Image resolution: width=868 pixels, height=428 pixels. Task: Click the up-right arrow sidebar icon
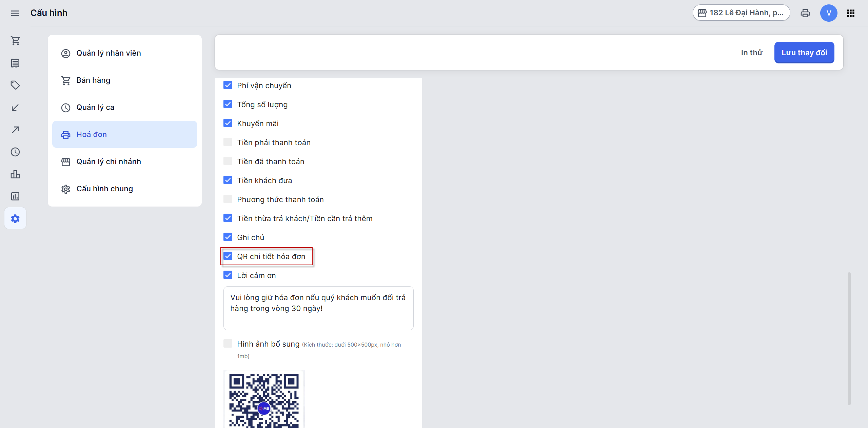coord(15,130)
